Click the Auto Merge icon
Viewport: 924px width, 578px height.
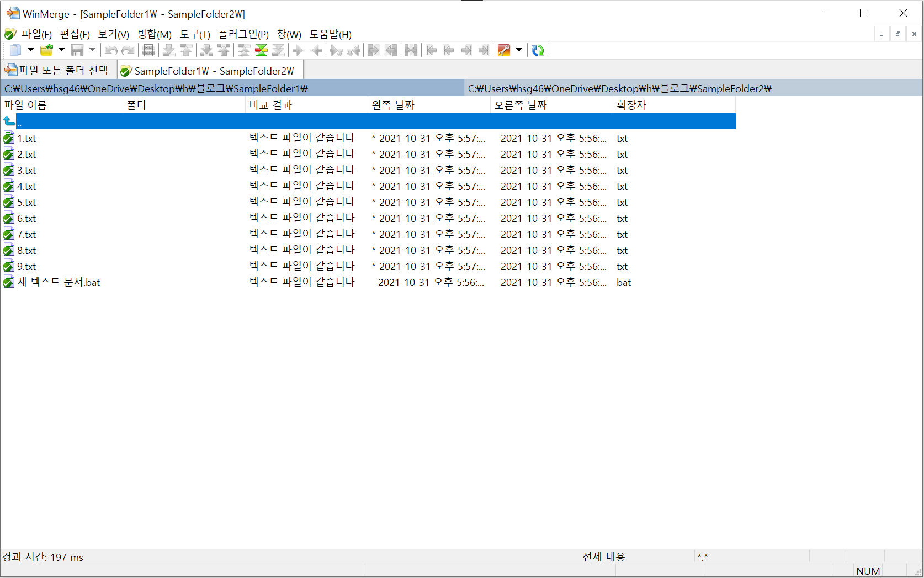(411, 50)
